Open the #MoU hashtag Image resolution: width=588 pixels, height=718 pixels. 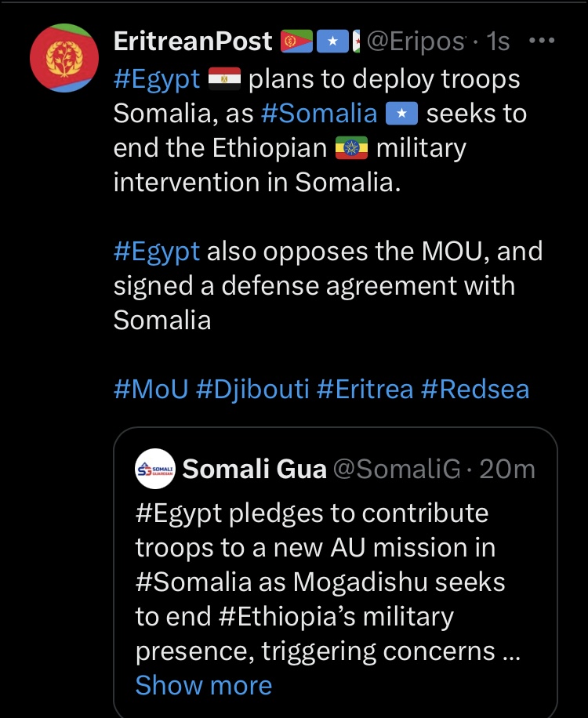151,390
